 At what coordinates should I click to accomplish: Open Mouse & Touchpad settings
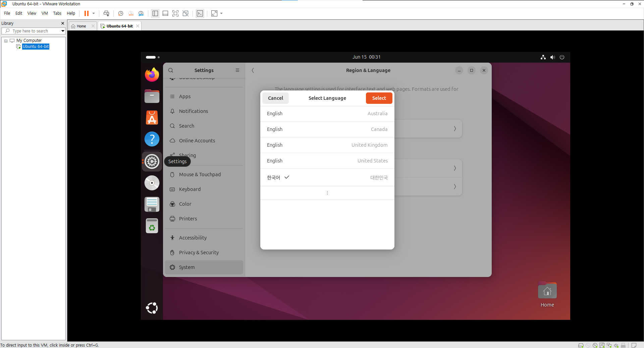(204, 175)
